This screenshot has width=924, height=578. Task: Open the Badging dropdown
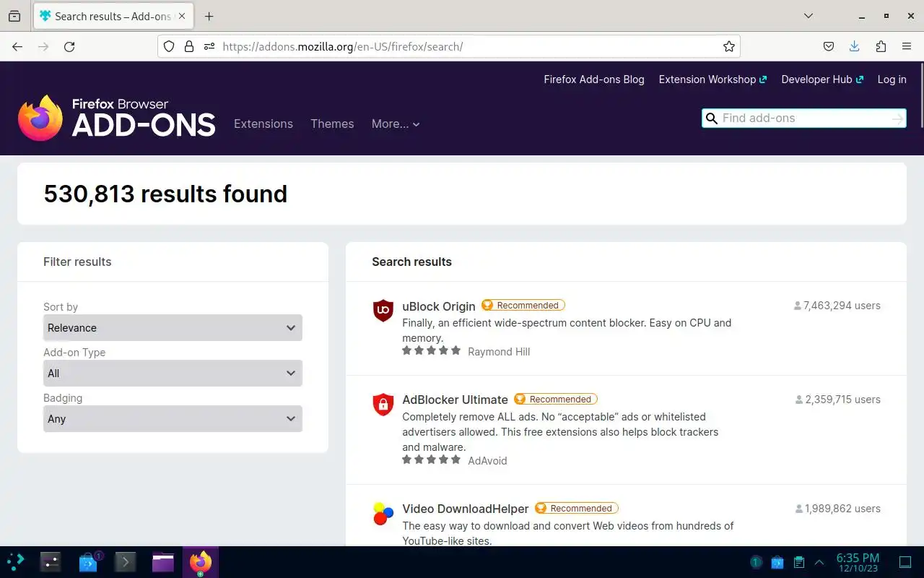pos(173,419)
